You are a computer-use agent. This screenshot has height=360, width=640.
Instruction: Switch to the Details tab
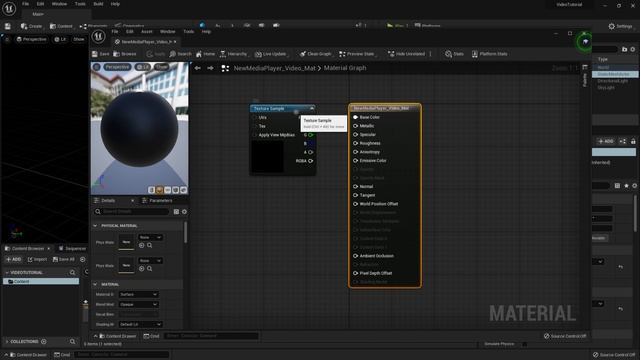pos(108,200)
